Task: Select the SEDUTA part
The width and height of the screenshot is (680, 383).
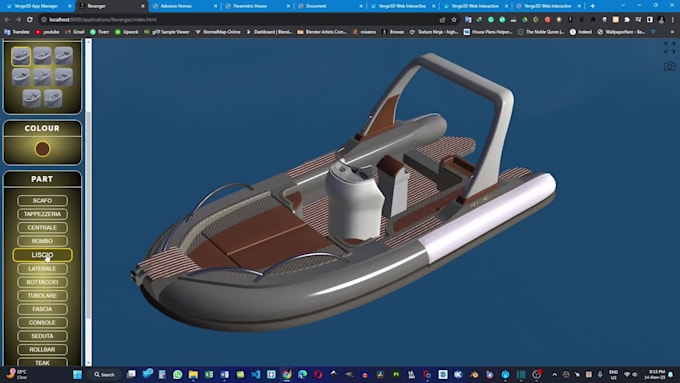Action: (x=42, y=336)
